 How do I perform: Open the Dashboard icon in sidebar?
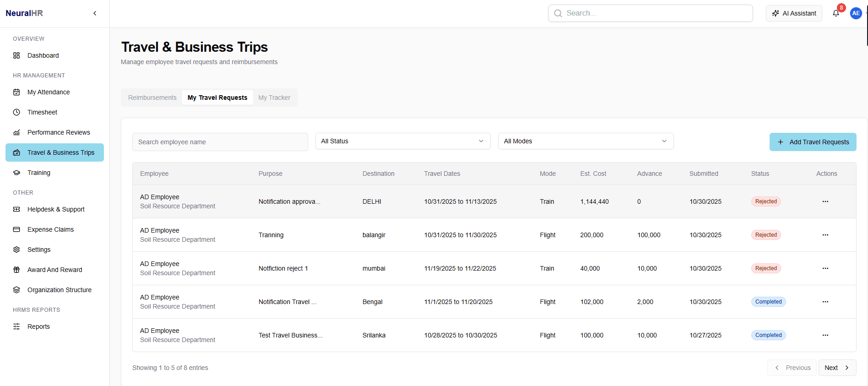[16, 55]
